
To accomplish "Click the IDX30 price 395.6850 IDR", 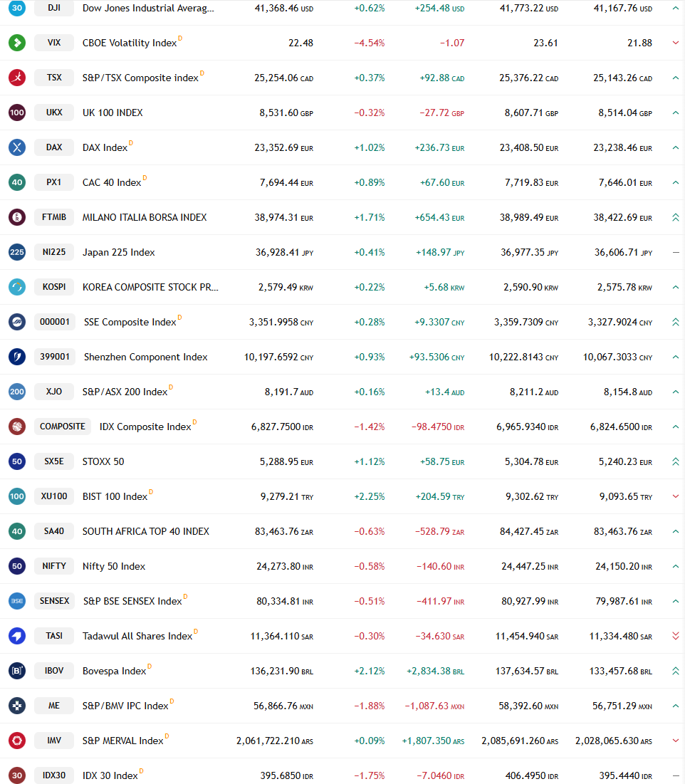I will click(287, 775).
